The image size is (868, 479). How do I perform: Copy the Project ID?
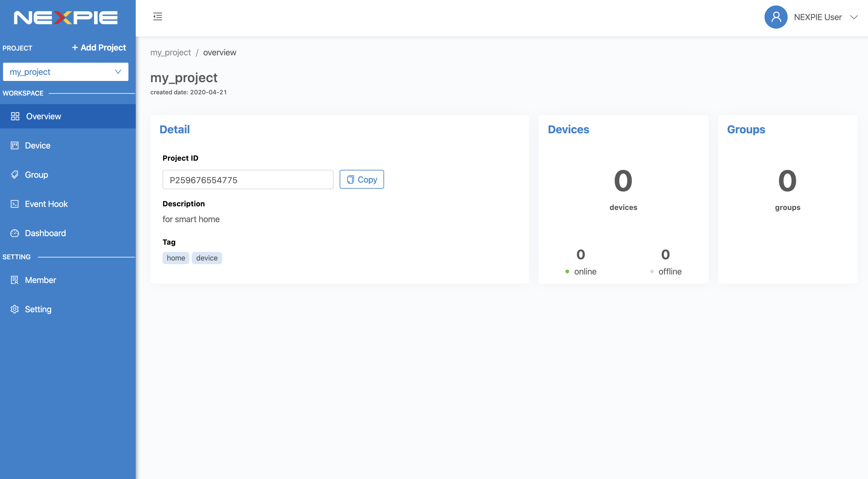click(x=362, y=179)
